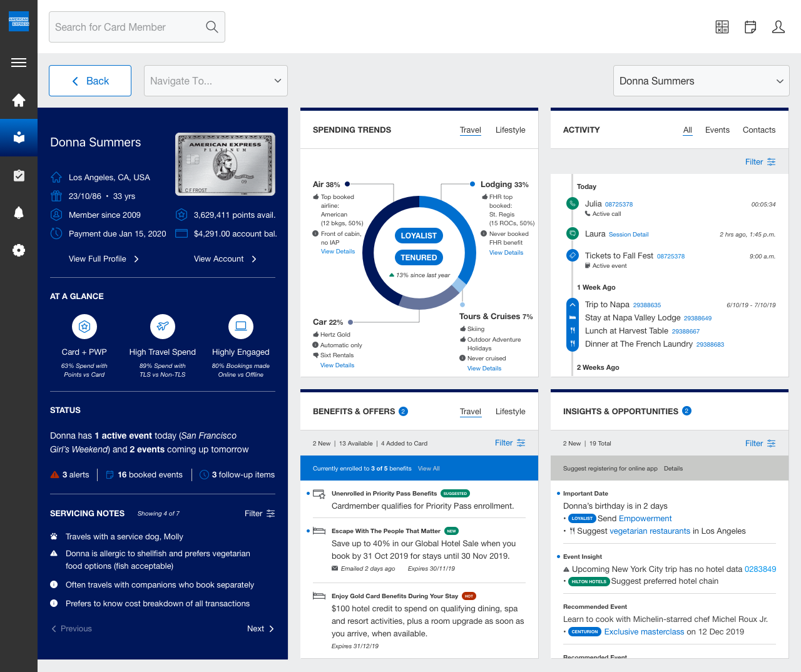The image size is (801, 672).
Task: Open the user account icon
Action: (778, 27)
